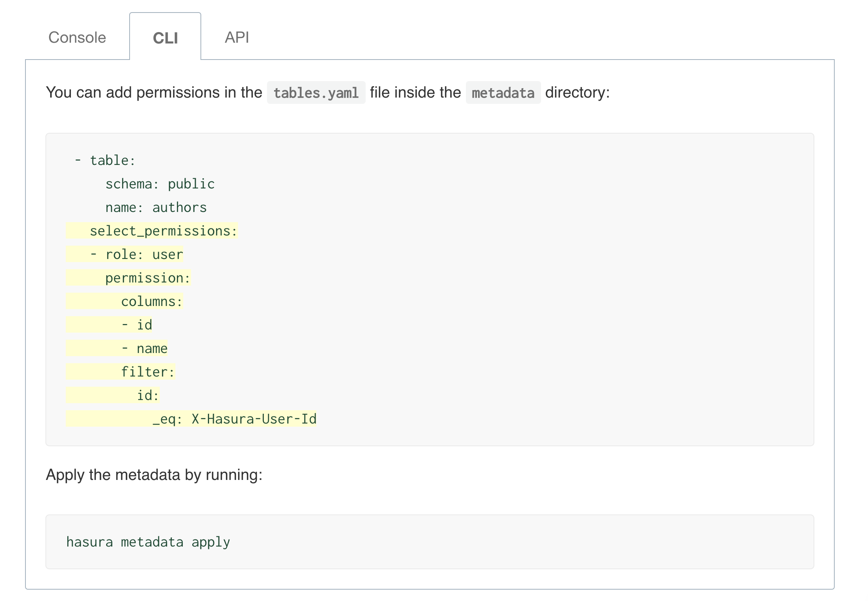Click the '- name' column entry
Screen dimensions: 868x601
117,349
